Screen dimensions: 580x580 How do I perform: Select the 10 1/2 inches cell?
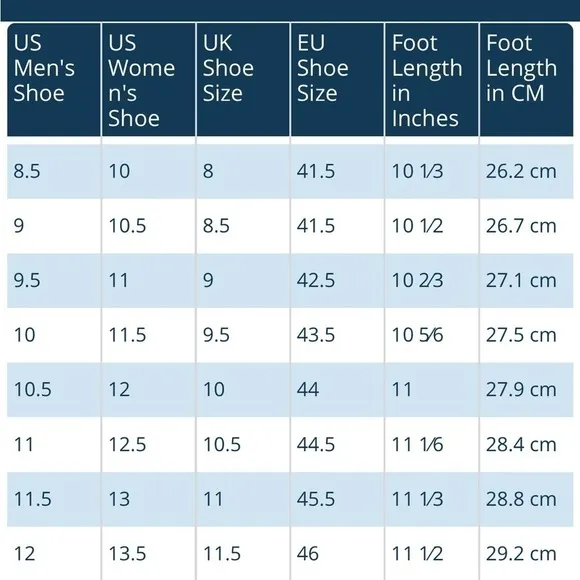pos(432,226)
